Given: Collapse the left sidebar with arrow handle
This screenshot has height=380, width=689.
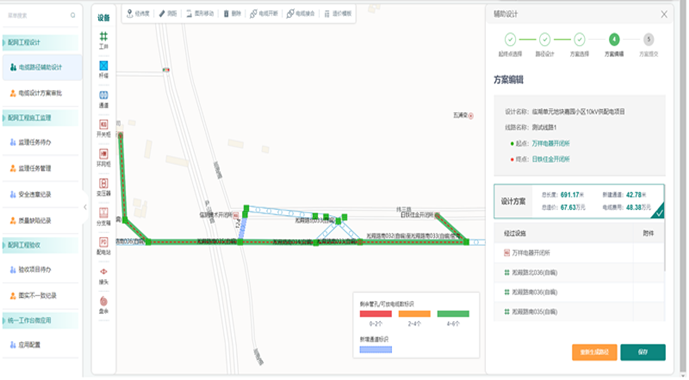Looking at the screenshot, I should pos(85,206).
